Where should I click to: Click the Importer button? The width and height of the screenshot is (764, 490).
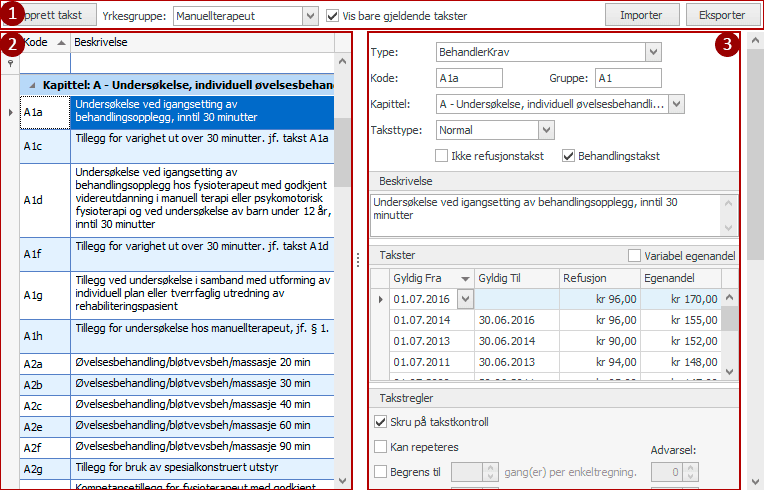coord(642,15)
